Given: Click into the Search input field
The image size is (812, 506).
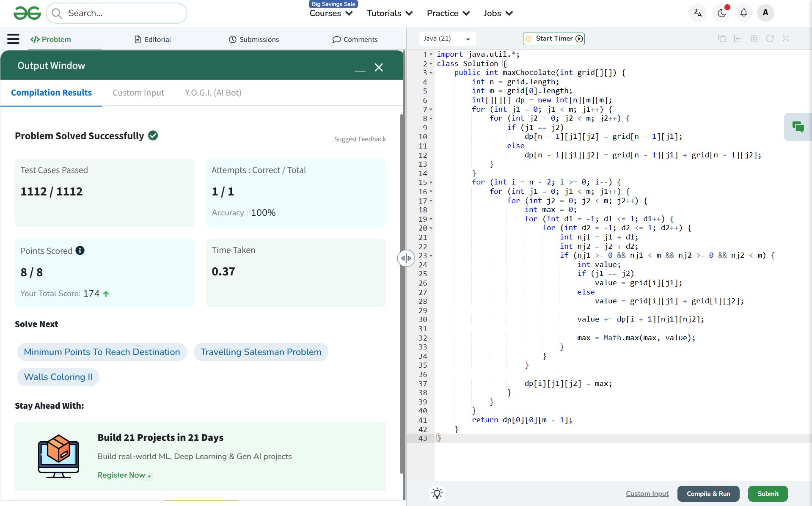Looking at the screenshot, I should 123,13.
